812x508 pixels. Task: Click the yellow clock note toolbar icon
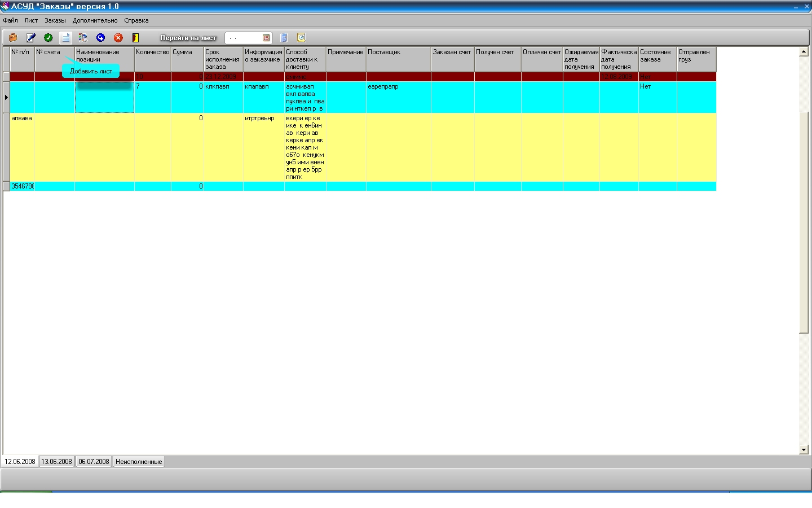(x=302, y=38)
